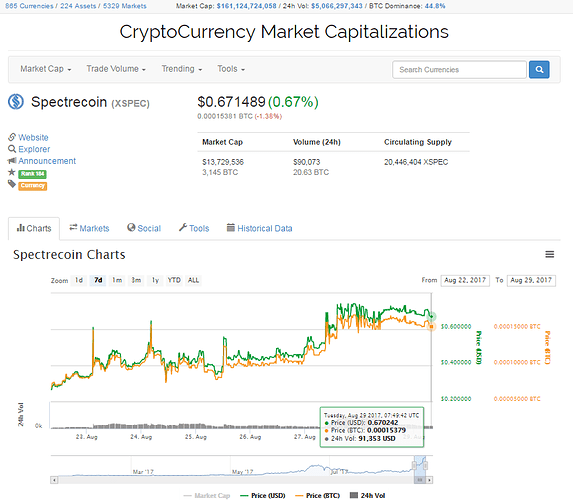Click the green Rank 184 badge
Viewport: 573px width, 500px height.
click(33, 174)
